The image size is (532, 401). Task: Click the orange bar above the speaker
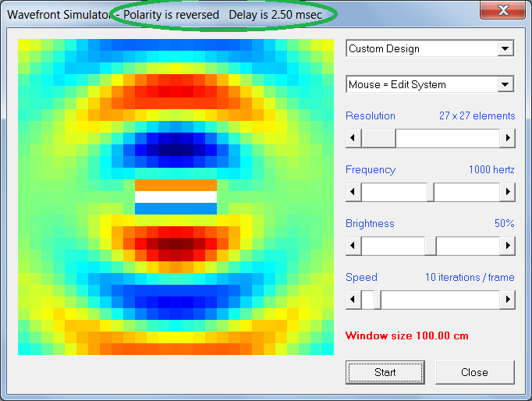[x=176, y=186]
